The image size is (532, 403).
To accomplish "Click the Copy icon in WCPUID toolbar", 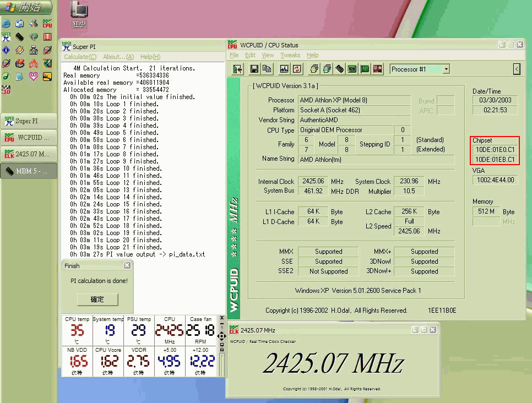I will tap(267, 69).
